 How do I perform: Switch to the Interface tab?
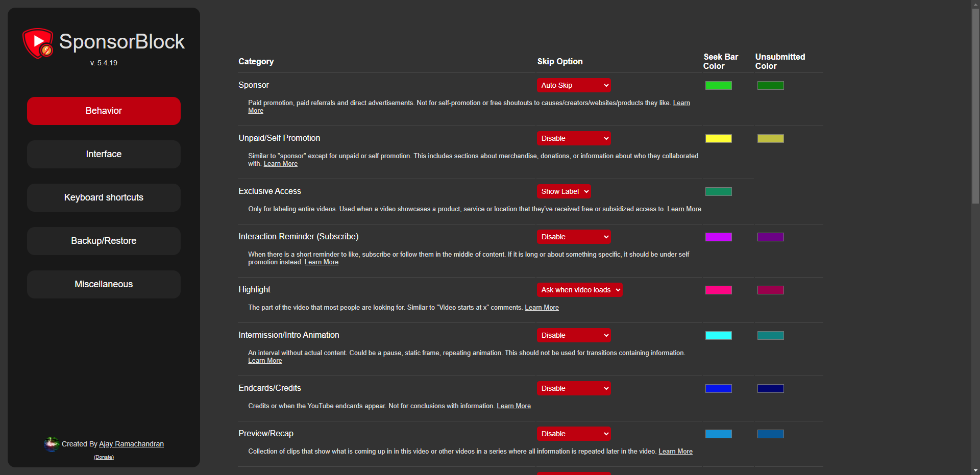tap(104, 154)
